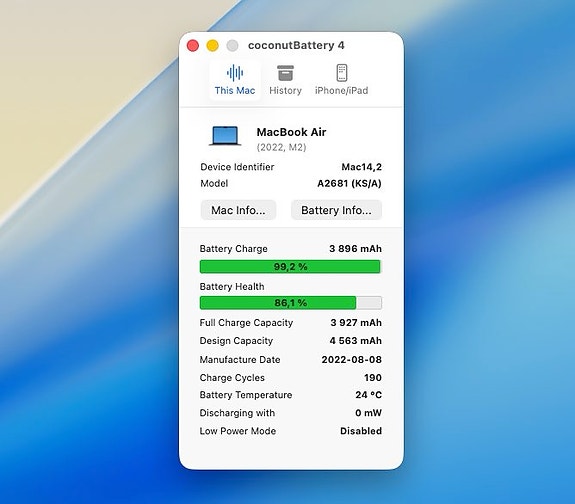575x504 pixels.
Task: Click the Mac14,2 device identifier value
Action: [x=362, y=167]
